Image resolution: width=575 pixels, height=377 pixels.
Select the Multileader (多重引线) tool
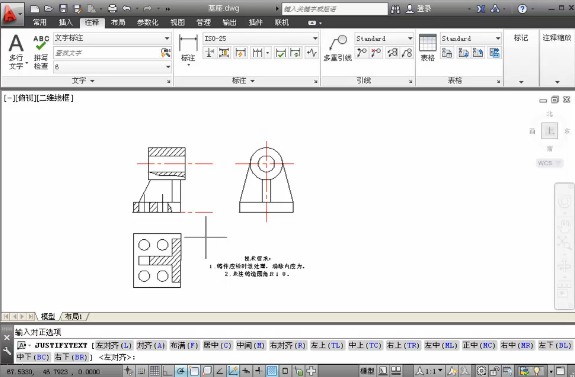click(x=338, y=48)
